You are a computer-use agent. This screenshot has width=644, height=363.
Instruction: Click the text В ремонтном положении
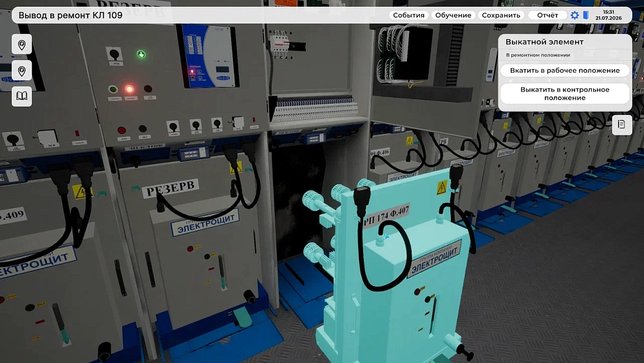[x=538, y=55]
